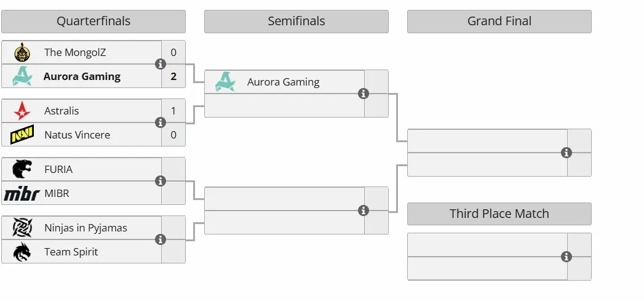The height and width of the screenshot is (301, 644).
Task: Click Aurora Gaming name in semifinals slot
Action: 283,82
